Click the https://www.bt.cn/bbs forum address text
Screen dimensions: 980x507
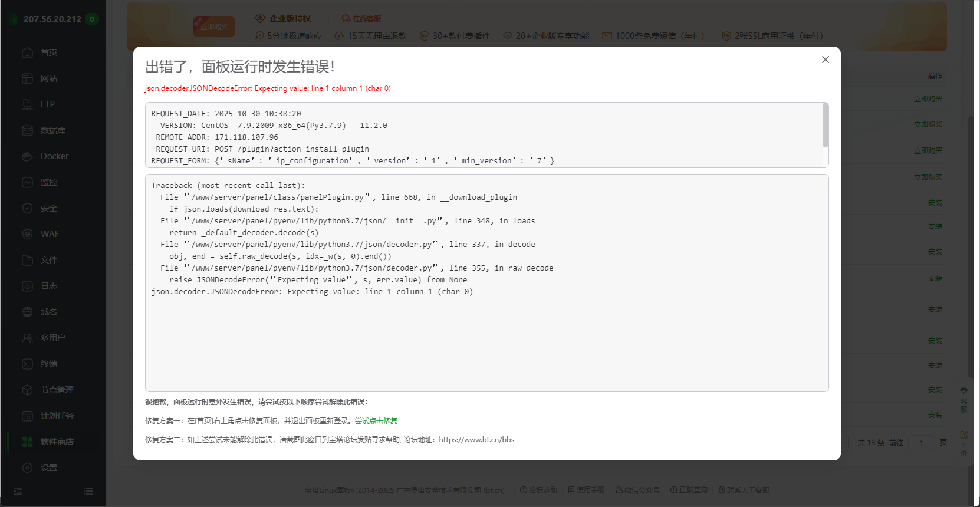(476, 440)
